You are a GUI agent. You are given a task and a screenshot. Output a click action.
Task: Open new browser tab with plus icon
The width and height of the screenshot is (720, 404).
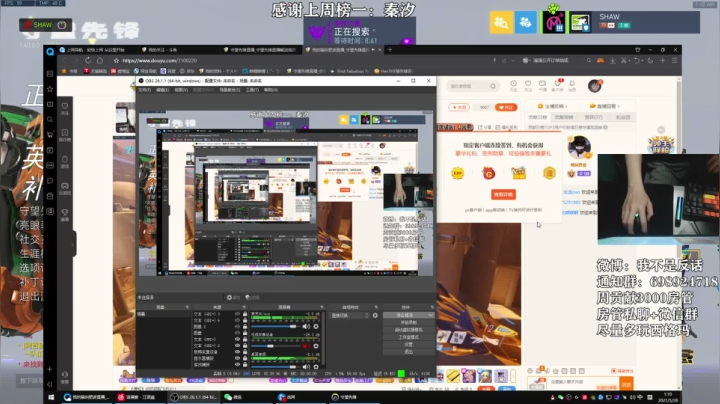[x=390, y=50]
